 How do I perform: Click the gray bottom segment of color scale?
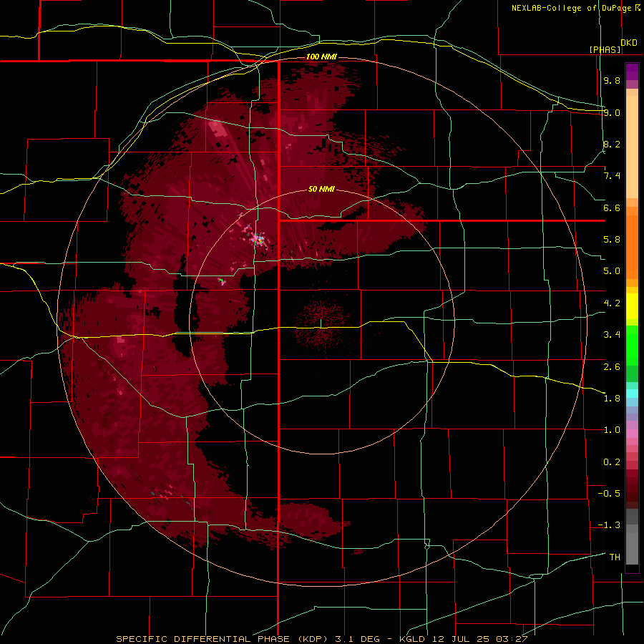[632, 549]
